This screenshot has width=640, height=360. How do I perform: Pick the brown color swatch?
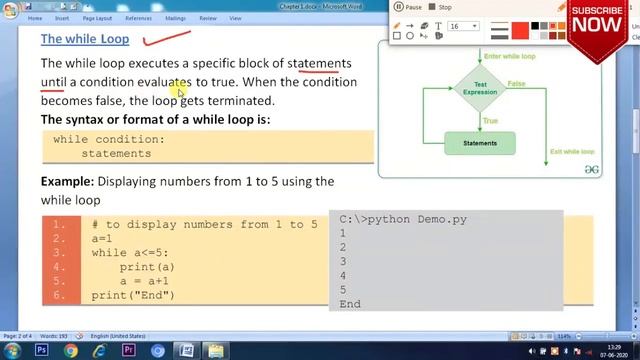pos(562,36)
